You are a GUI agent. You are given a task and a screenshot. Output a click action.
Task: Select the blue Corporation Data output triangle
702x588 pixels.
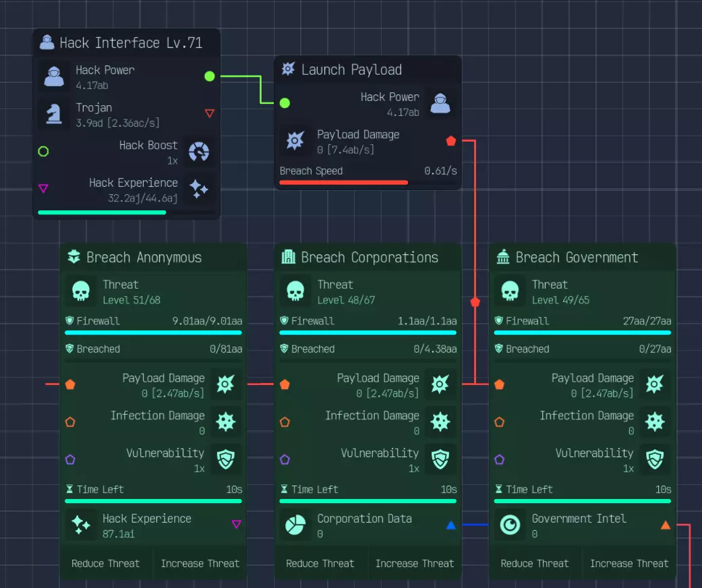coord(451,525)
